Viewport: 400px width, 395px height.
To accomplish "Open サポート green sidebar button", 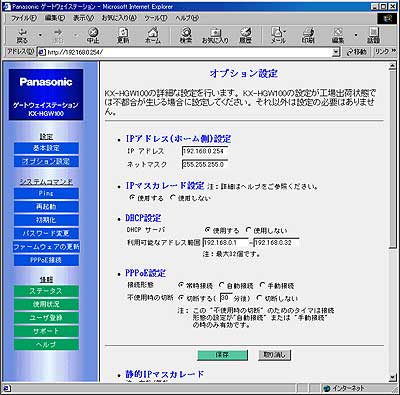I will 46,331.
